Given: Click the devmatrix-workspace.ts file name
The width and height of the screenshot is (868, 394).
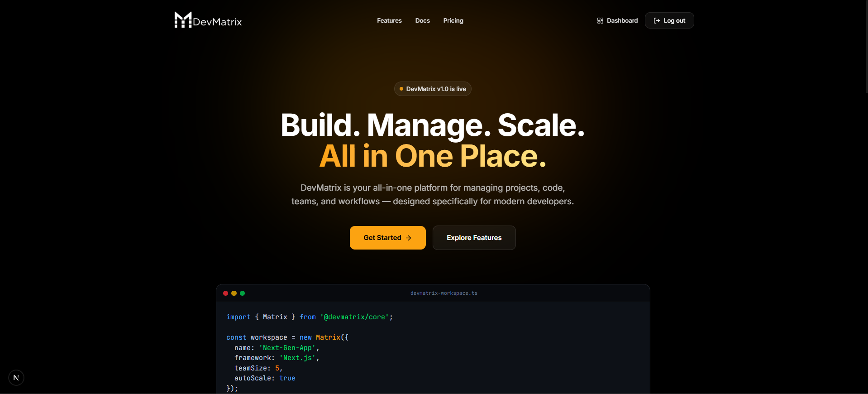Looking at the screenshot, I should pos(444,293).
